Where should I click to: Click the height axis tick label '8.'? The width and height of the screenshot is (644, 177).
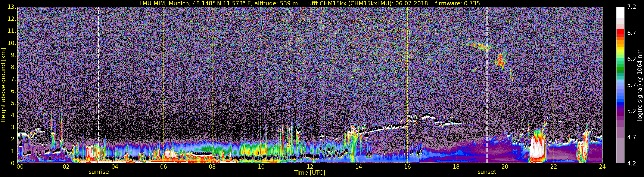[x=13, y=67]
